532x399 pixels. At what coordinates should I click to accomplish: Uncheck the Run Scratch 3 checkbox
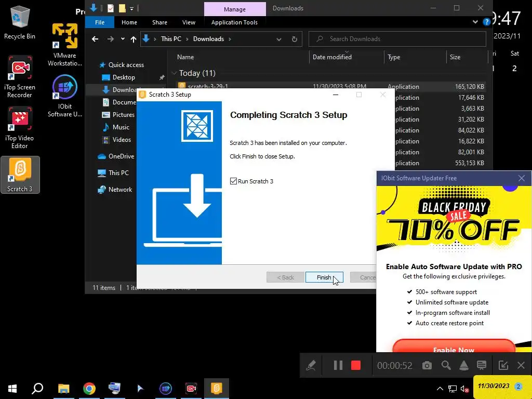pos(233,181)
